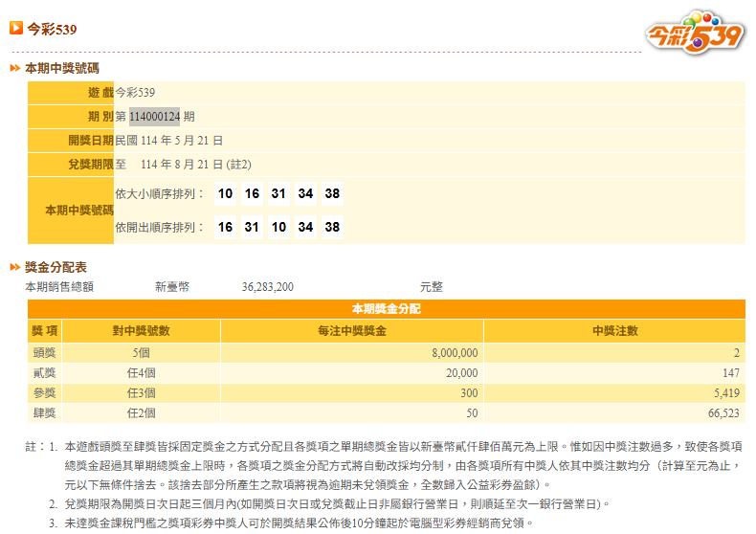Click the 本期獎金分配 table banner
This screenshot has height=534, width=756.
(387, 309)
